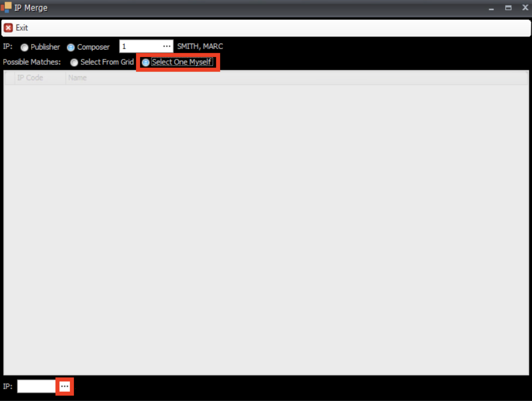Select the Publisher radio button
The width and height of the screenshot is (532, 401).
(25, 47)
